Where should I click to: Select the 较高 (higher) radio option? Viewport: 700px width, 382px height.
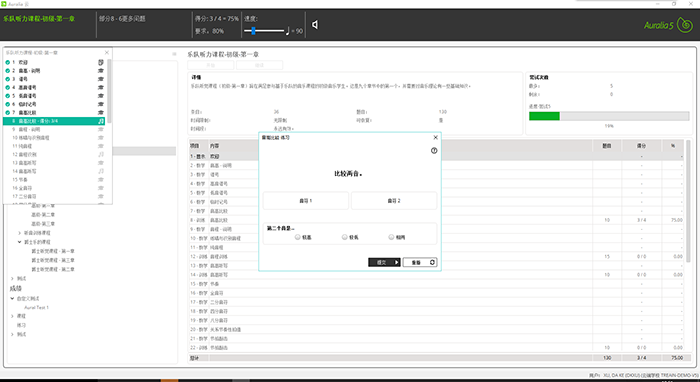298,237
